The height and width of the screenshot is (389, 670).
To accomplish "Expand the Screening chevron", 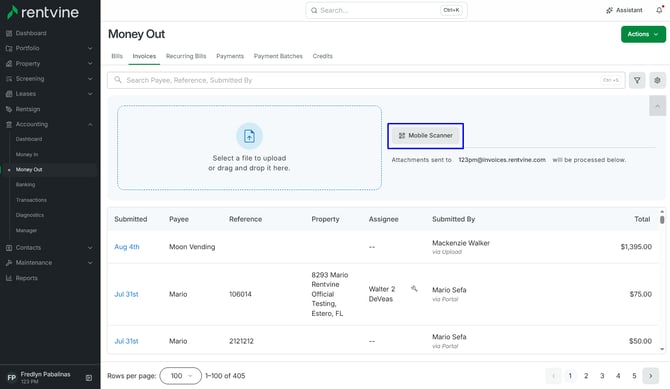I will (x=90, y=79).
